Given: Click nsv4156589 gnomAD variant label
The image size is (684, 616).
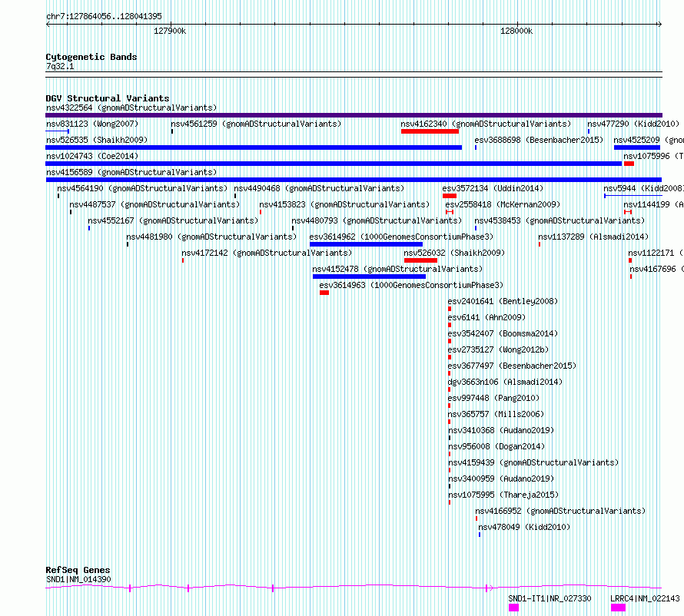Looking at the screenshot, I should (x=131, y=172).
